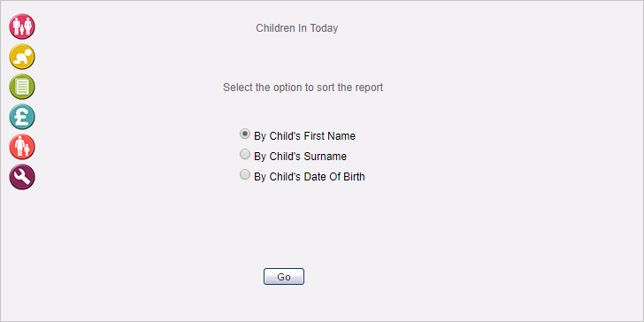Click the yellow crawling baby icon
644x322 pixels.
pos(22,57)
